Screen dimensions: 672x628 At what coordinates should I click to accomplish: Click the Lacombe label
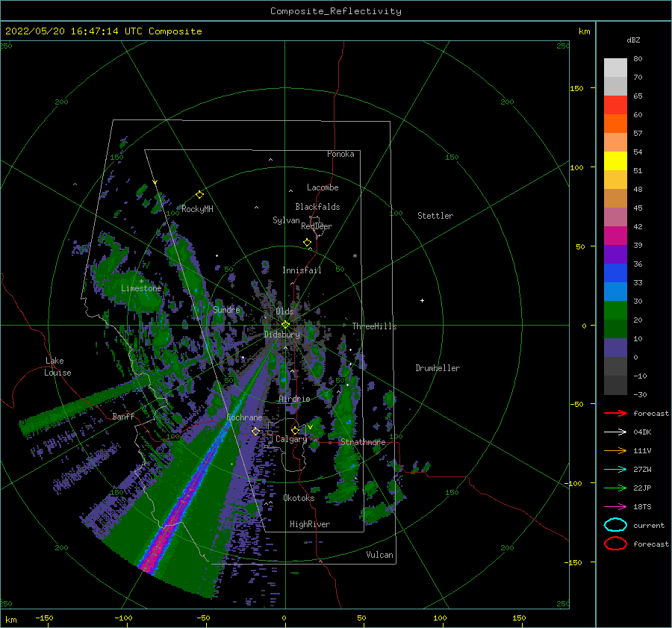pyautogui.click(x=323, y=187)
